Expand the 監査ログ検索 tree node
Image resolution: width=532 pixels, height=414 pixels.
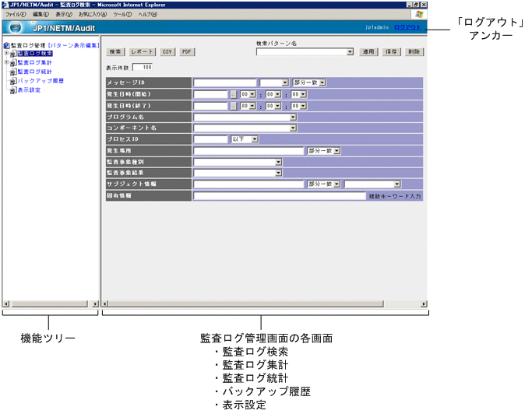pos(6,54)
